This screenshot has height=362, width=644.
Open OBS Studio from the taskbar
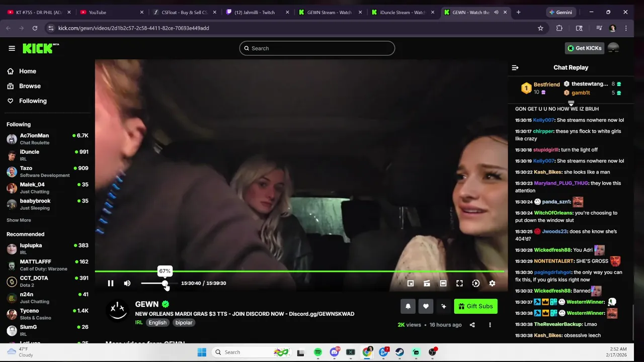[432, 352]
